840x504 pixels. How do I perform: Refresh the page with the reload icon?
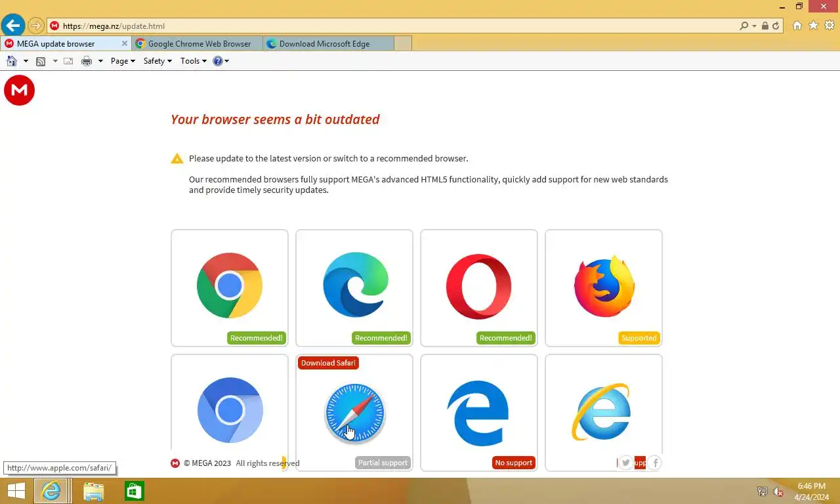point(776,26)
